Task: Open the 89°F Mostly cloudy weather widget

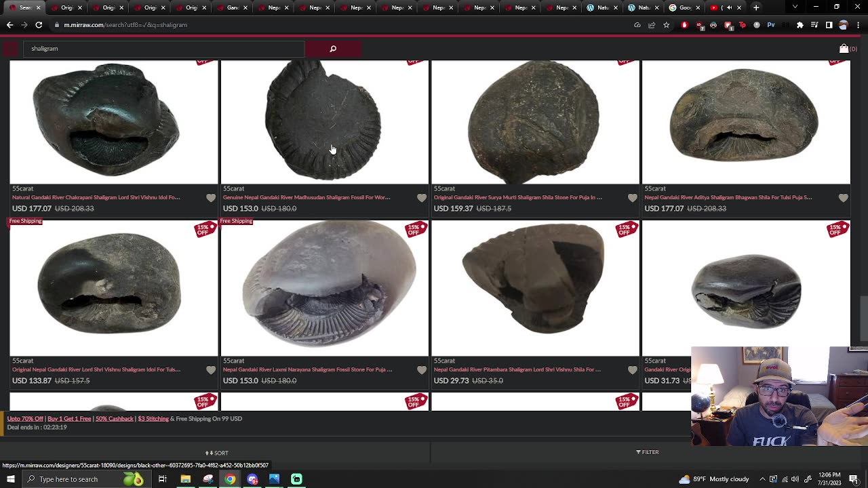Action: click(x=714, y=479)
